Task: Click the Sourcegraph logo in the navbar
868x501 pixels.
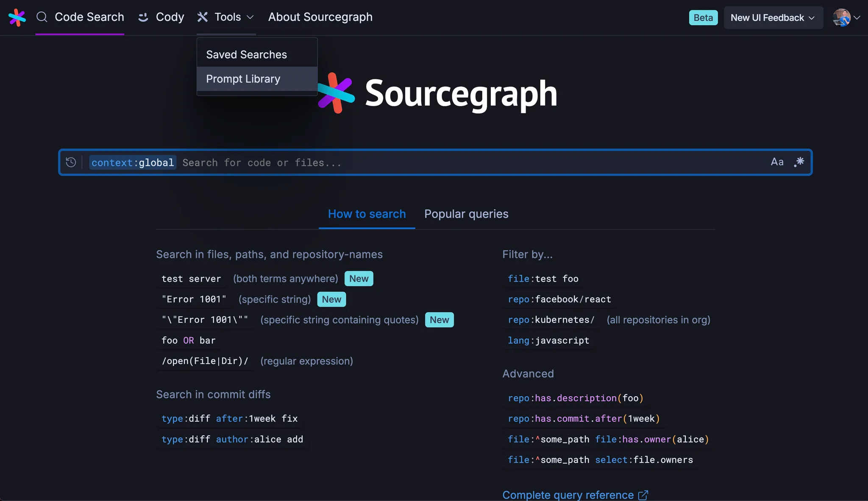Action: click(x=17, y=17)
